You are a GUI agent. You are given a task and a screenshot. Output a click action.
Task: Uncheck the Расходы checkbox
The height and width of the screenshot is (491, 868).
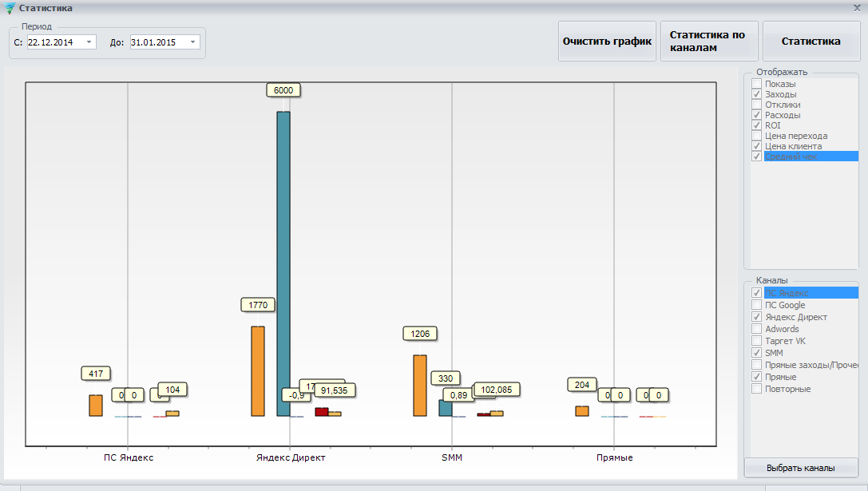757,115
